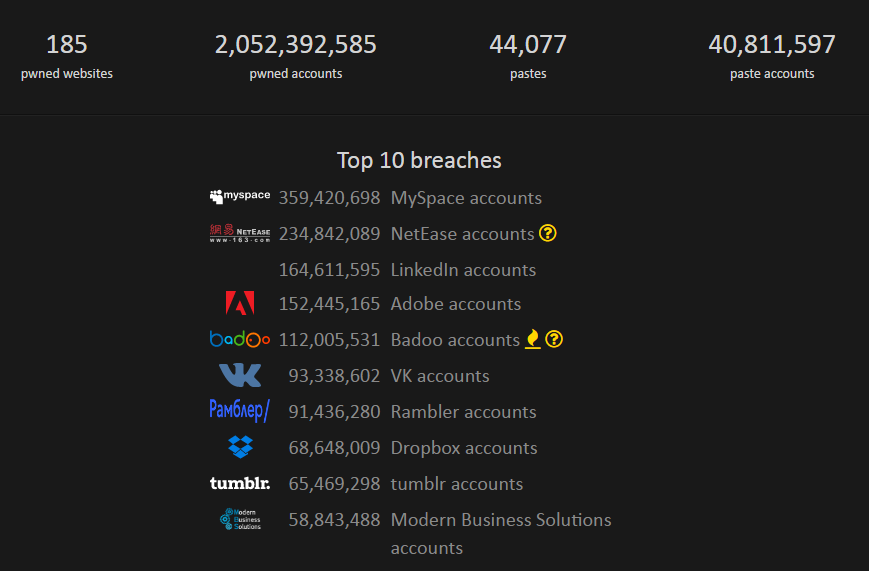Viewport: 869px width, 571px height.
Task: Click the Badoo logo icon
Action: (x=240, y=340)
